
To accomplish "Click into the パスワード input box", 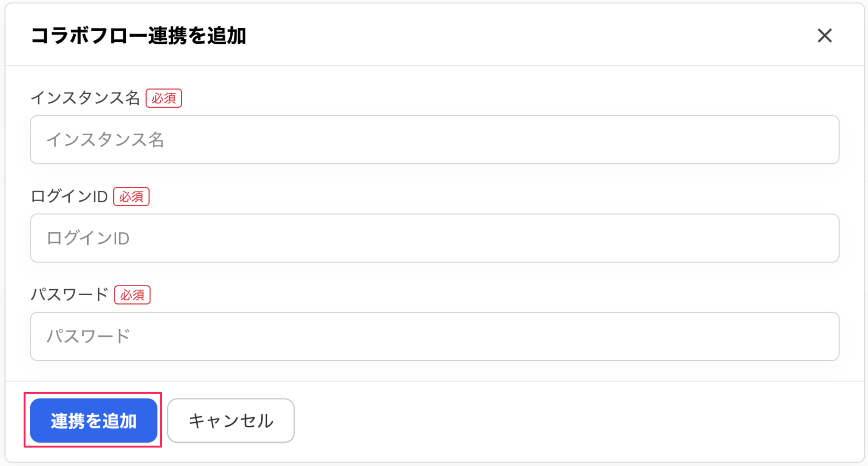I will (434, 336).
